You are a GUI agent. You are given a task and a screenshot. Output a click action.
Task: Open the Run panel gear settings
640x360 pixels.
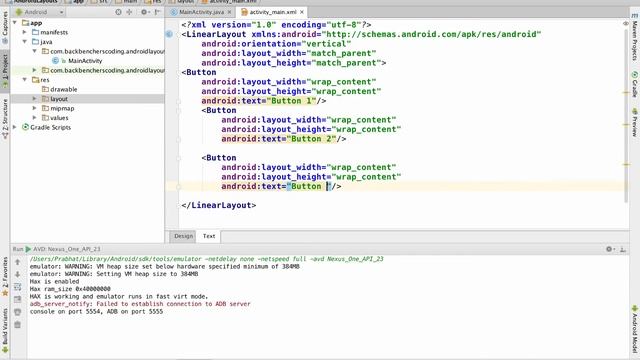click(x=610, y=249)
